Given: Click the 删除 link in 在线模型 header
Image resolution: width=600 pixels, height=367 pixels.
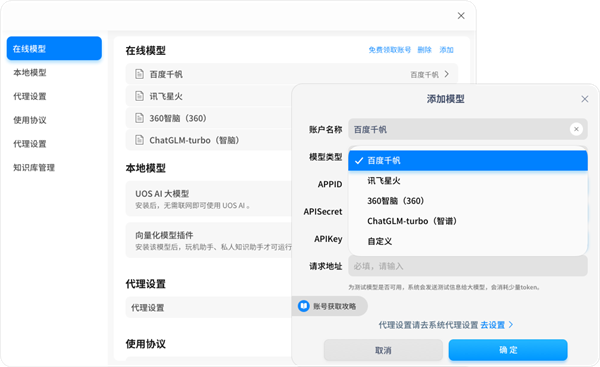Looking at the screenshot, I should click(x=424, y=50).
